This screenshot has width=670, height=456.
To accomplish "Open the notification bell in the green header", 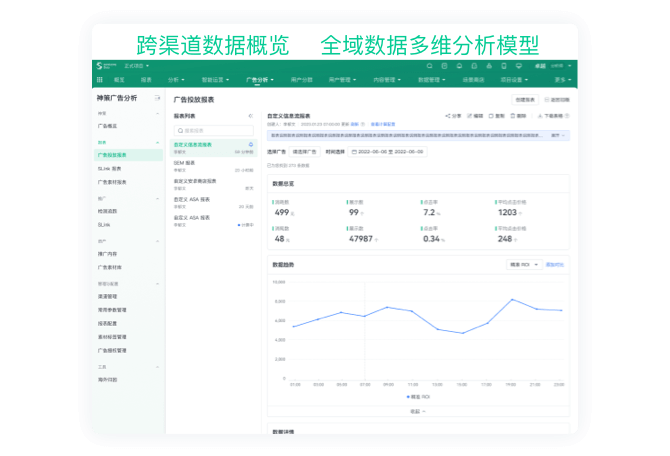I will click(459, 66).
